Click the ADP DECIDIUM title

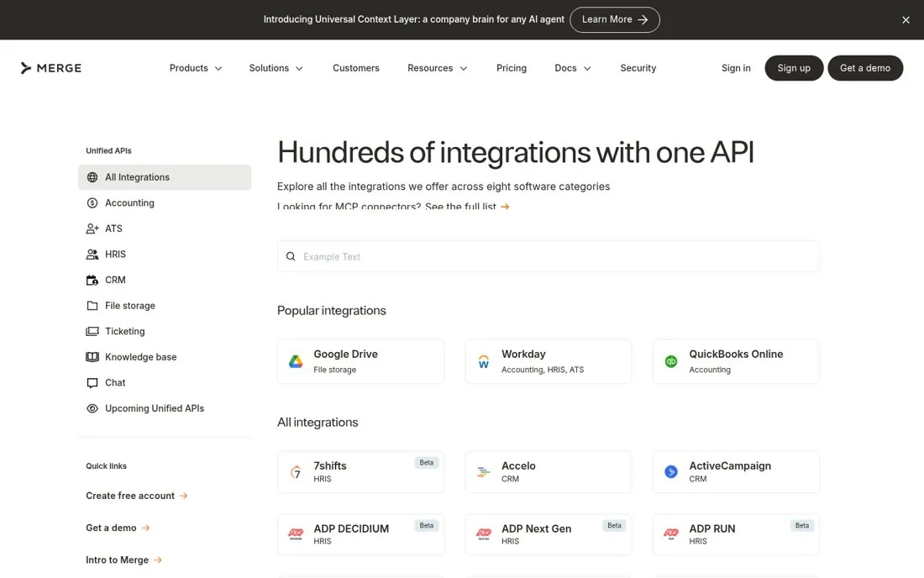[351, 529]
